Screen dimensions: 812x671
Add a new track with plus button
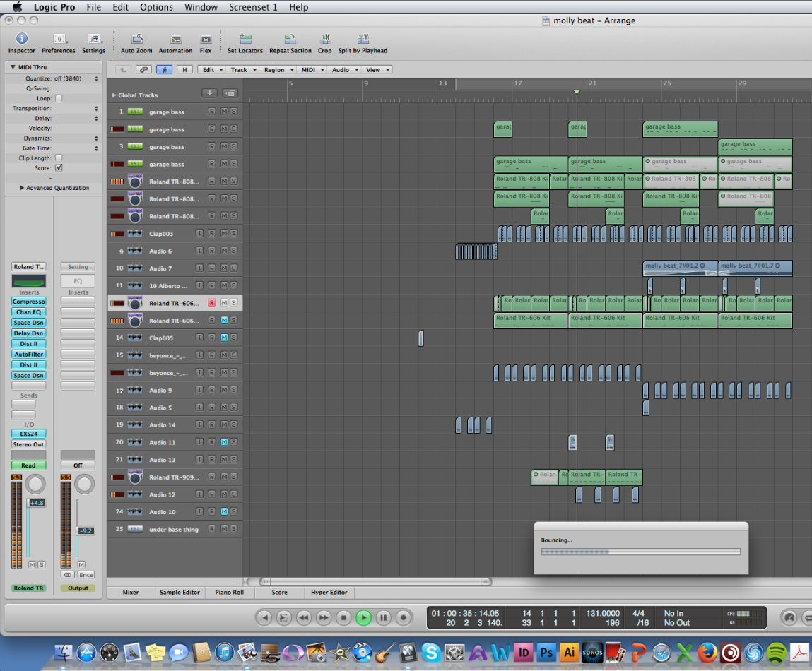point(209,93)
